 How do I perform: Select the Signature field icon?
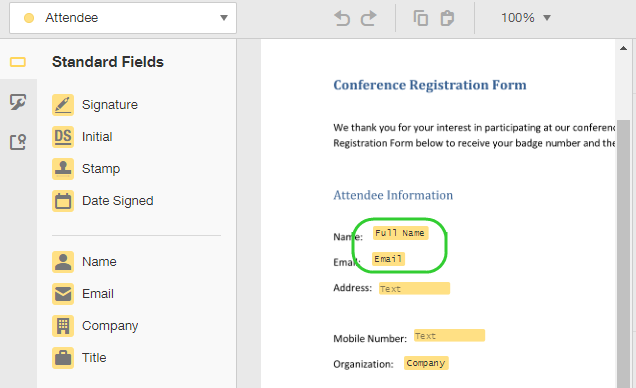(x=63, y=105)
